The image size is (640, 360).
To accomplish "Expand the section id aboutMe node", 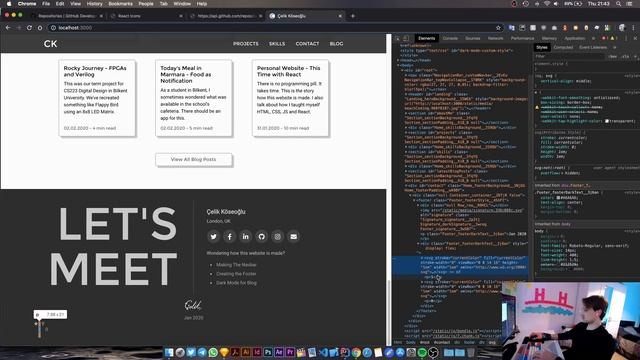I will [406, 113].
